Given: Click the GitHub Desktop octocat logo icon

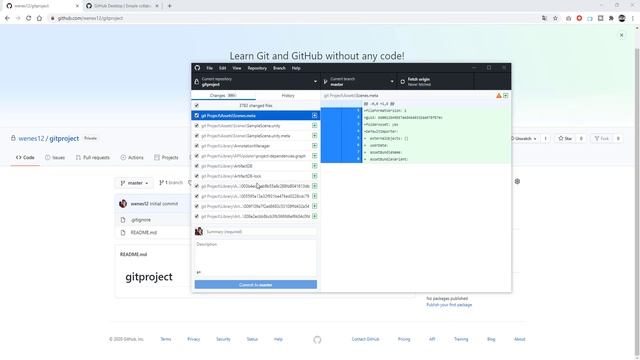Looking at the screenshot, I should 198,68.
